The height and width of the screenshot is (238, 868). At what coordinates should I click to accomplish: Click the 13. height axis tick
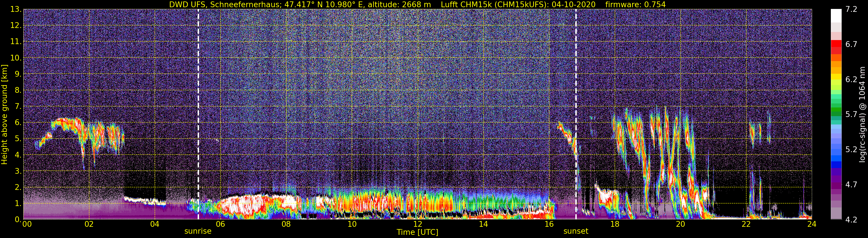(16, 10)
